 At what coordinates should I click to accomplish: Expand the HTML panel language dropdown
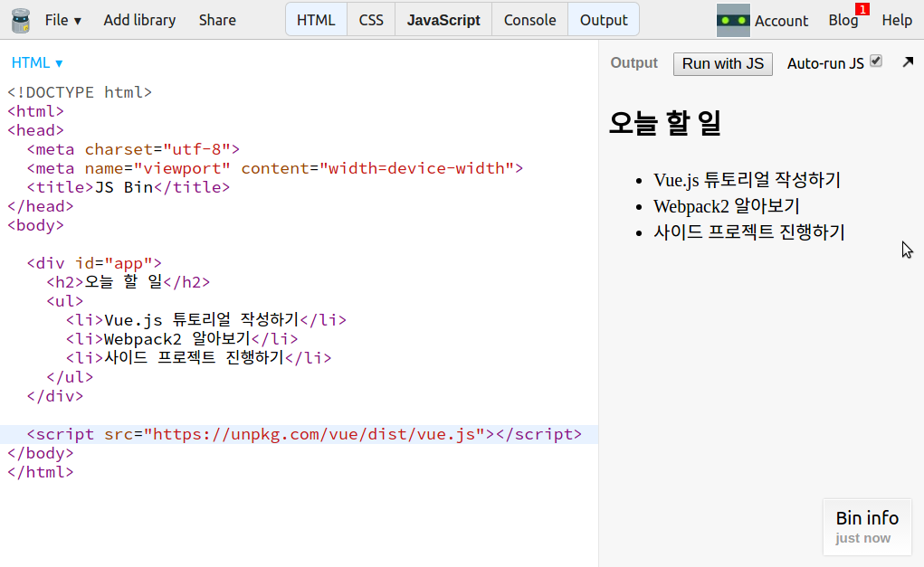click(x=37, y=63)
